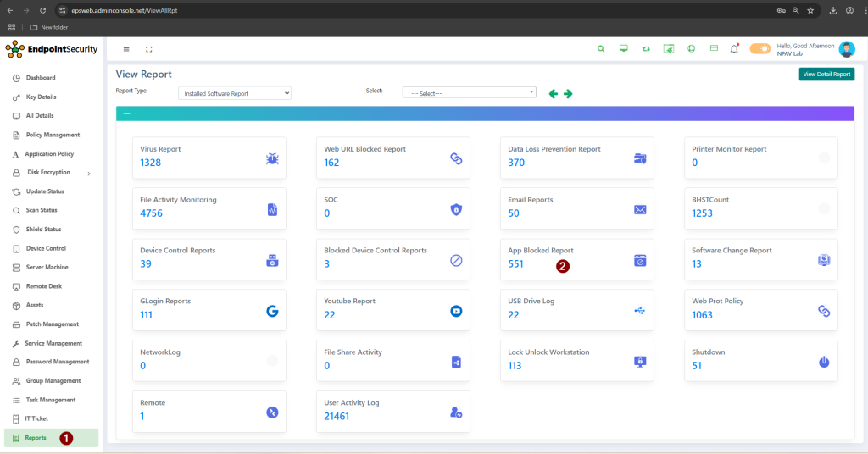
Task: Open the notification bell icon
Action: pos(734,49)
